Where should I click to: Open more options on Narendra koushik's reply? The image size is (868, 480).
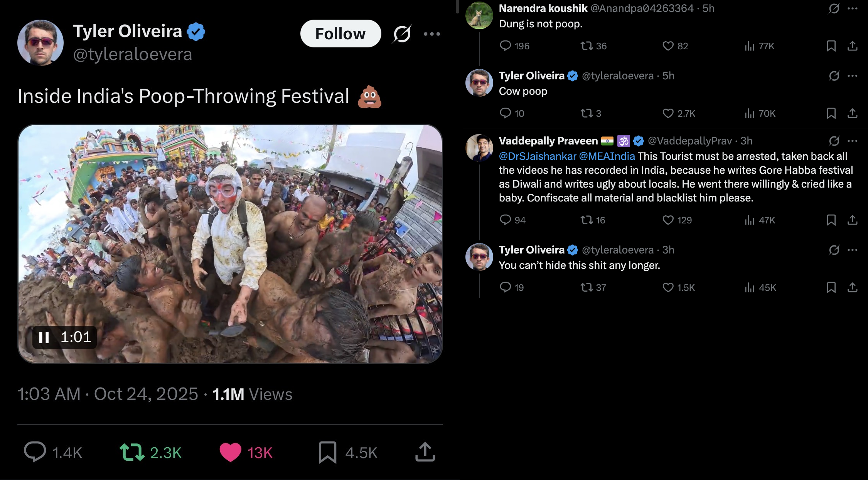click(x=853, y=8)
